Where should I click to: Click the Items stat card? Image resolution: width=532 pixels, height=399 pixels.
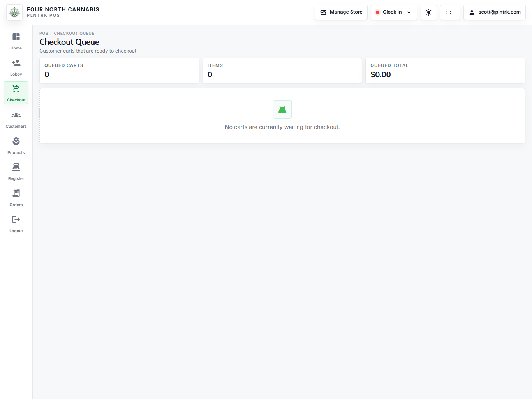[282, 71]
